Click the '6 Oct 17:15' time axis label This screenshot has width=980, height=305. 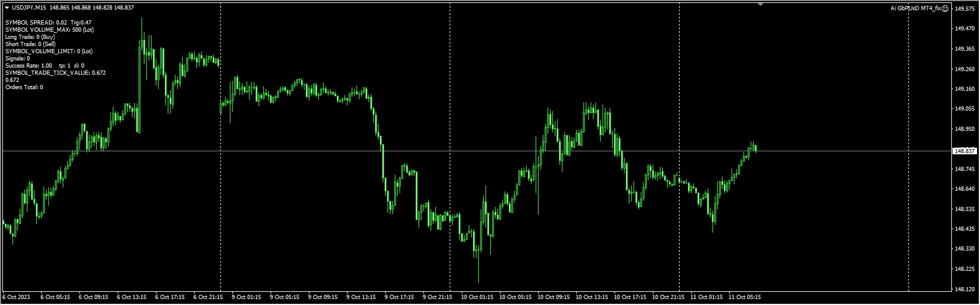pos(170,297)
